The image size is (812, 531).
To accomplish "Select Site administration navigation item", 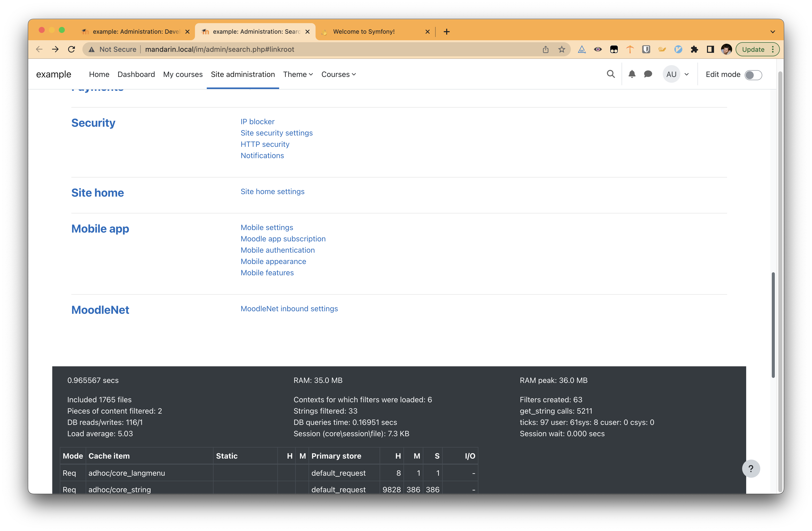I will (x=243, y=74).
